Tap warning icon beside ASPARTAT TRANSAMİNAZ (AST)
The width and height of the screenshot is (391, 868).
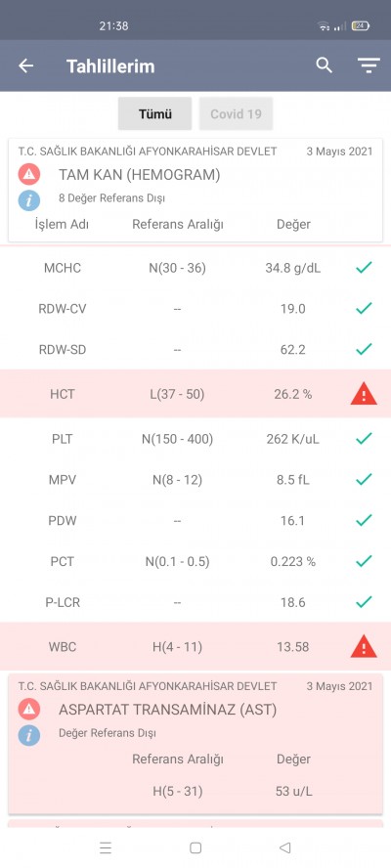coord(28,709)
